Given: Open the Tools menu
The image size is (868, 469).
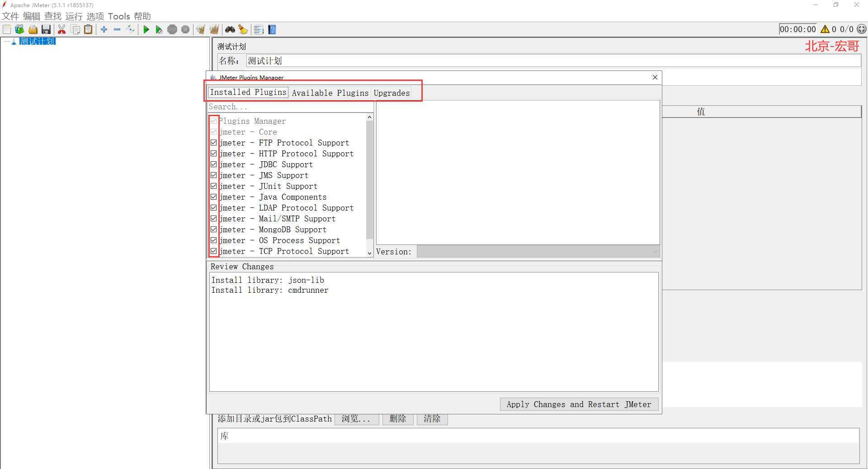Looking at the screenshot, I should pyautogui.click(x=119, y=16).
